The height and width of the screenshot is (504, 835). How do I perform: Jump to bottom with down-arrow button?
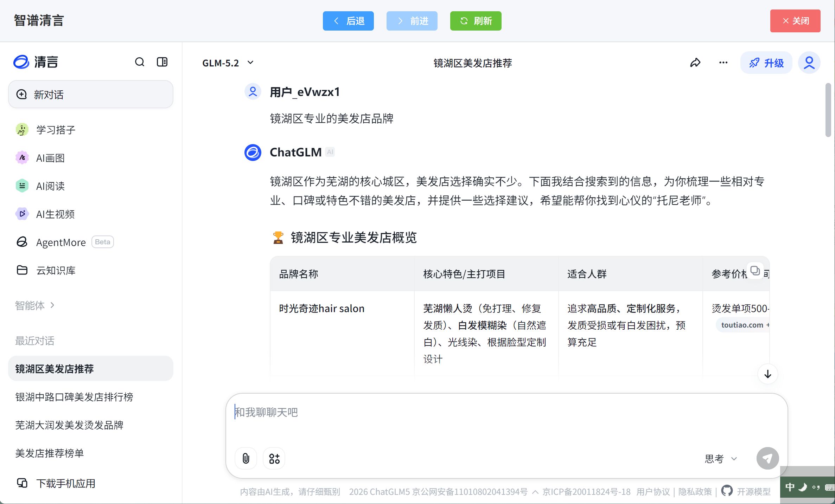pyautogui.click(x=767, y=374)
